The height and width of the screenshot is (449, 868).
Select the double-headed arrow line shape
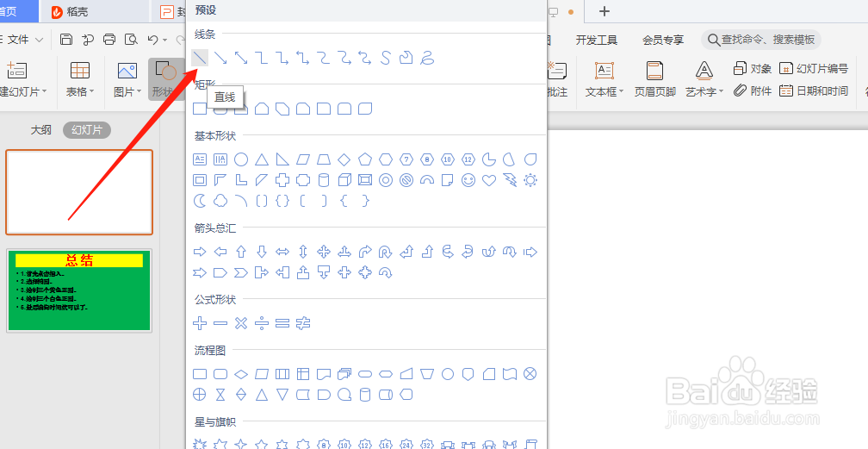(x=241, y=57)
